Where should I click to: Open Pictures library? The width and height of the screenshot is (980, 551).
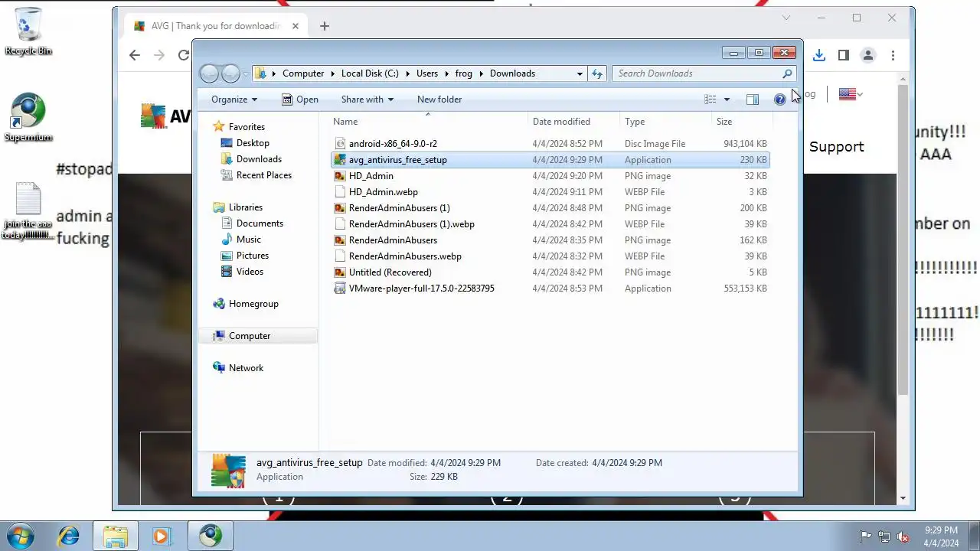tap(252, 256)
